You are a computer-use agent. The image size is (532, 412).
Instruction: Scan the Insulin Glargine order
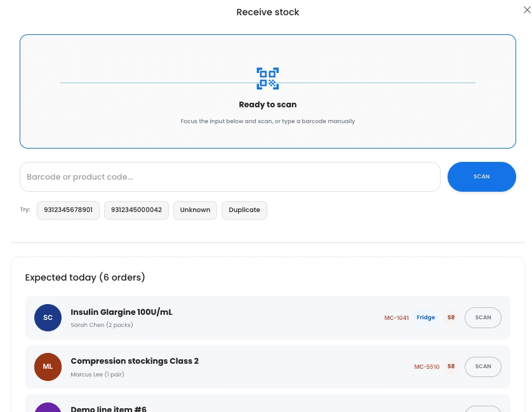(483, 317)
